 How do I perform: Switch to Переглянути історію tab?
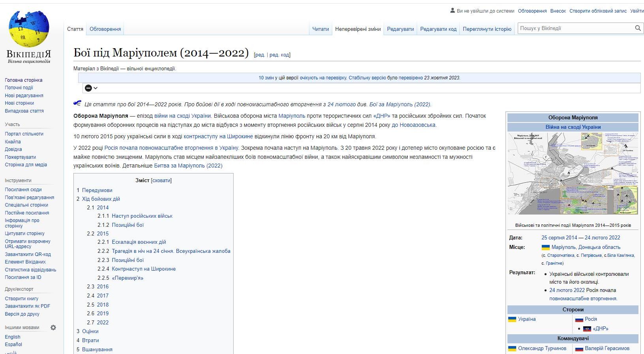click(x=487, y=29)
